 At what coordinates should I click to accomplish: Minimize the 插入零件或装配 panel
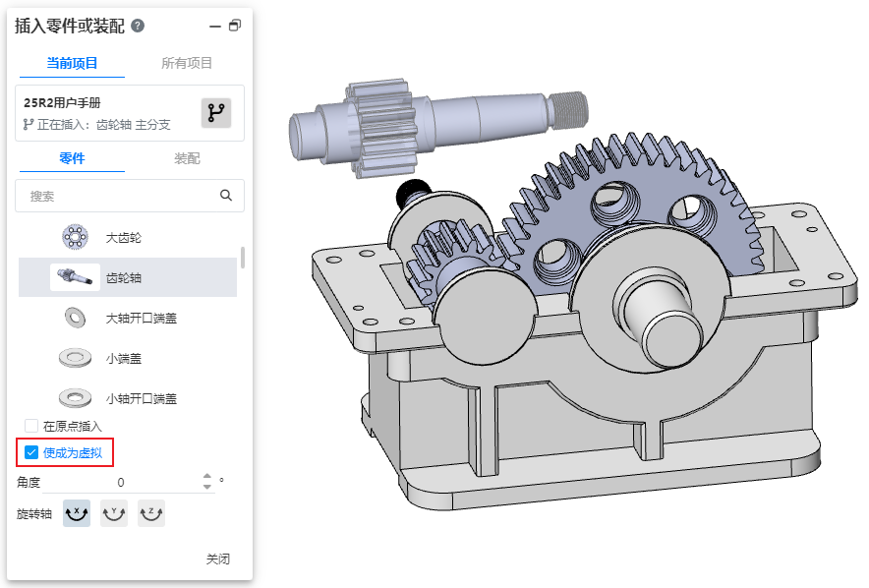215,26
